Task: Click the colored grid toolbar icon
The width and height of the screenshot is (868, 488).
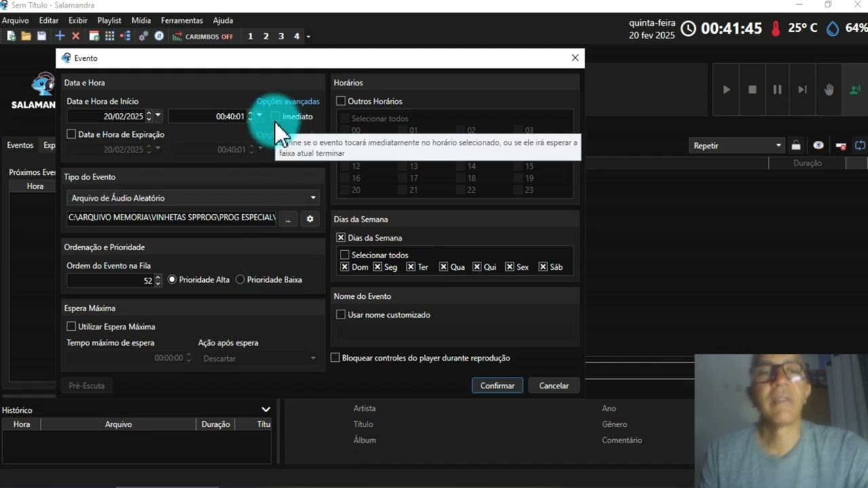Action: click(110, 36)
